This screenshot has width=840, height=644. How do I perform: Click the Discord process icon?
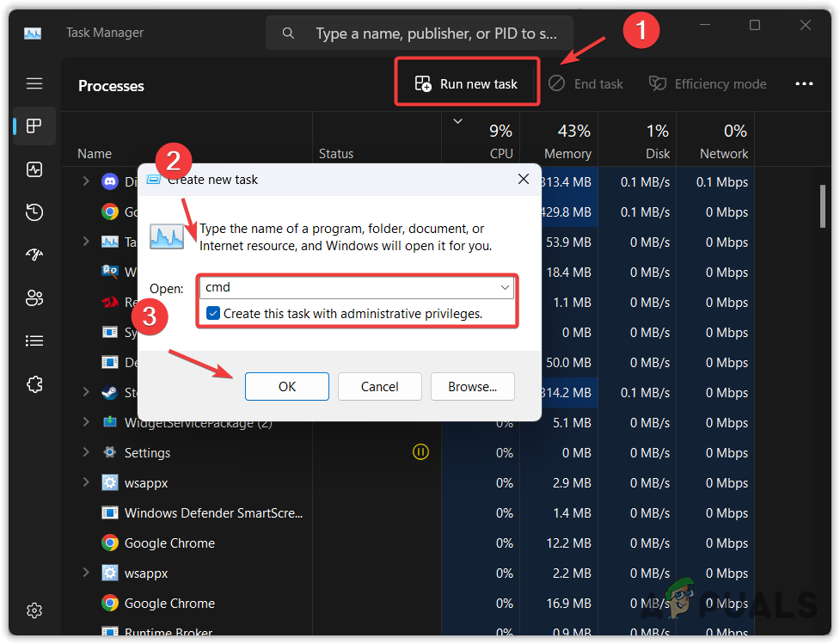pyautogui.click(x=110, y=181)
